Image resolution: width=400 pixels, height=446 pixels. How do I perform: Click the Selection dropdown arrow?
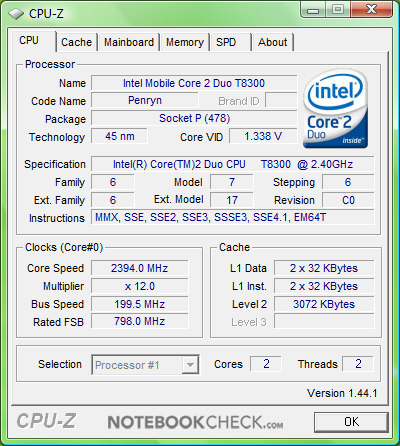(190, 365)
